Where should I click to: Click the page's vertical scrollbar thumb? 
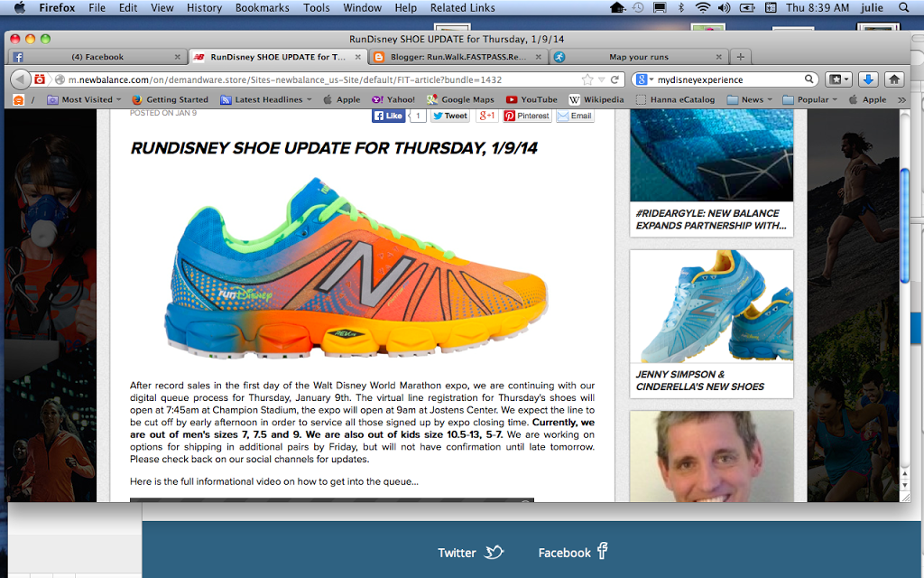(905, 226)
